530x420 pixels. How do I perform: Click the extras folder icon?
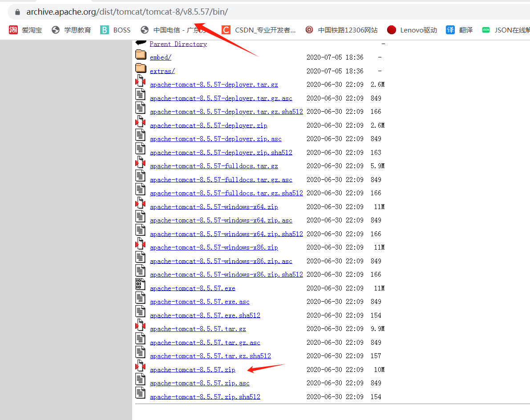[141, 68]
